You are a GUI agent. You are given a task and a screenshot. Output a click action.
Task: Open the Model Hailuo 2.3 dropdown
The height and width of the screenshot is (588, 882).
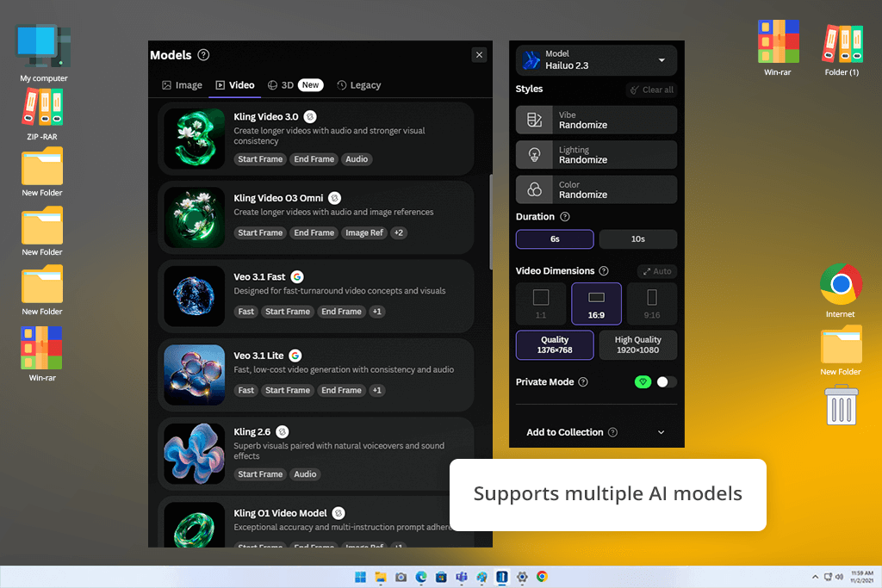[596, 59]
